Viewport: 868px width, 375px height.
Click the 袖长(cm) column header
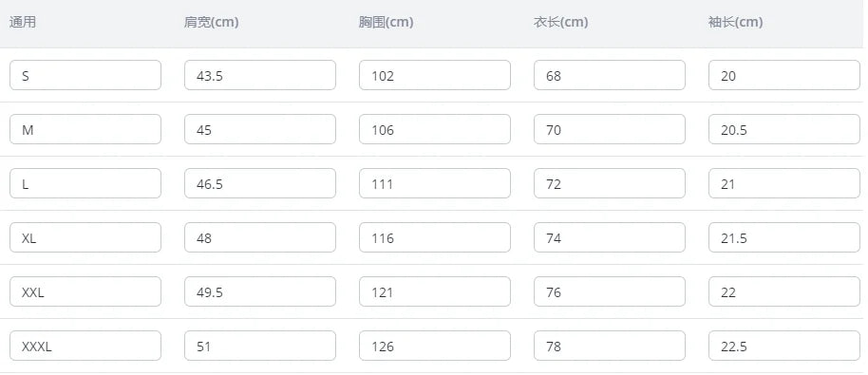pos(736,23)
